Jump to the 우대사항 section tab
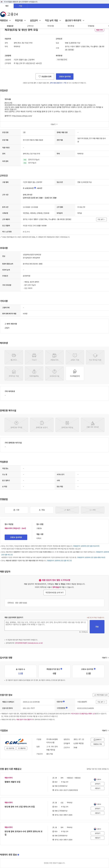Image resolution: width=109 pixels, height=868 pixels. [x=50, y=26]
